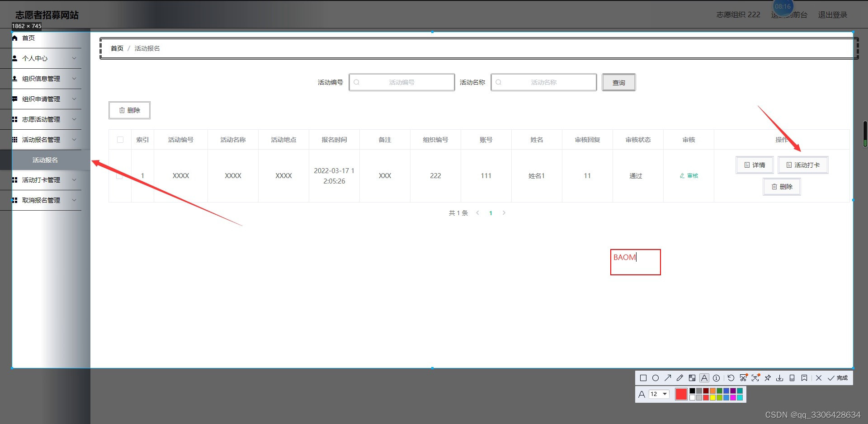This screenshot has height=424, width=868.
Task: Click the current red color swatch
Action: [681, 394]
